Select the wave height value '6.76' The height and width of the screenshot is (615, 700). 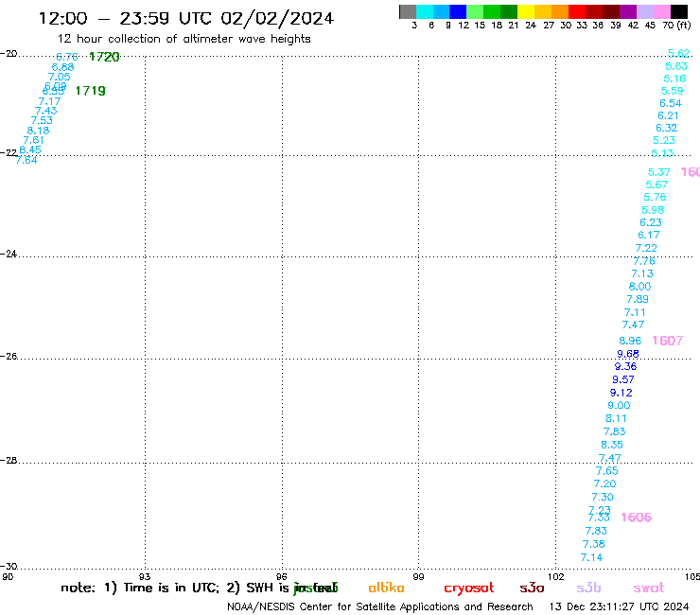click(67, 57)
